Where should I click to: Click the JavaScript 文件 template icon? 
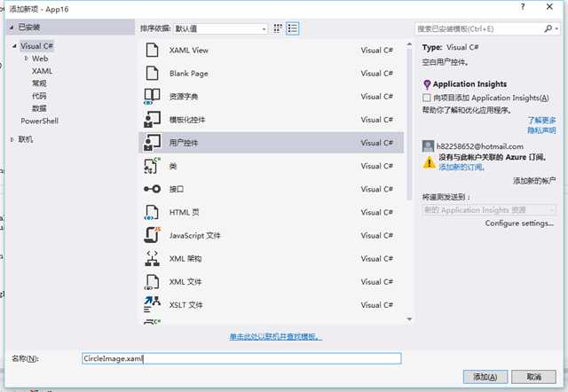click(152, 235)
